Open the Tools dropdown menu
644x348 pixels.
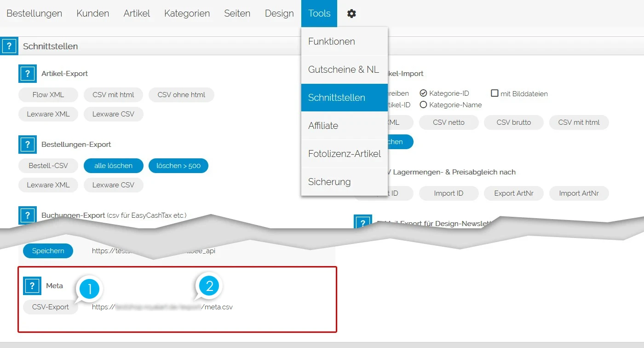[319, 14]
